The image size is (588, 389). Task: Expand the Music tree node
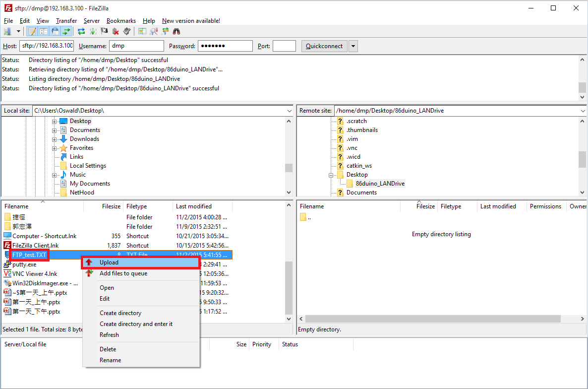[54, 175]
